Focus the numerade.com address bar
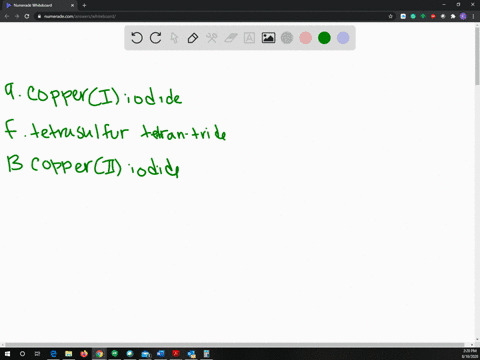Viewport: 480px width, 360px height. coord(213,16)
